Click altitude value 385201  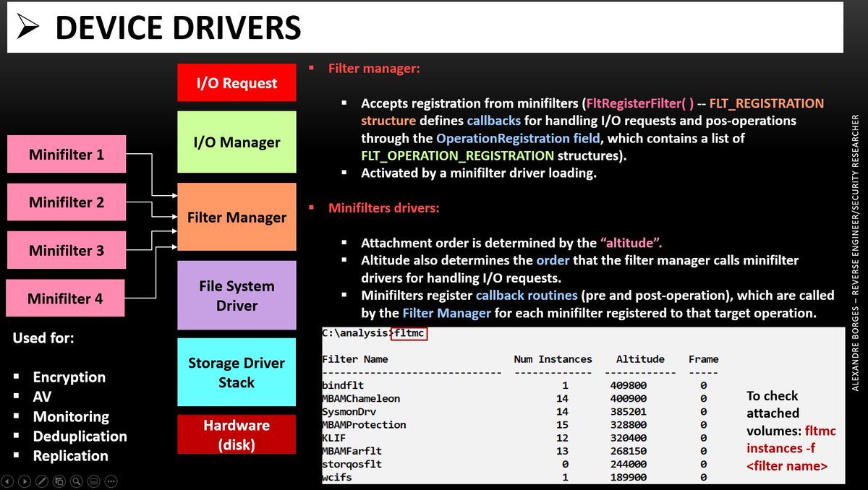628,411
